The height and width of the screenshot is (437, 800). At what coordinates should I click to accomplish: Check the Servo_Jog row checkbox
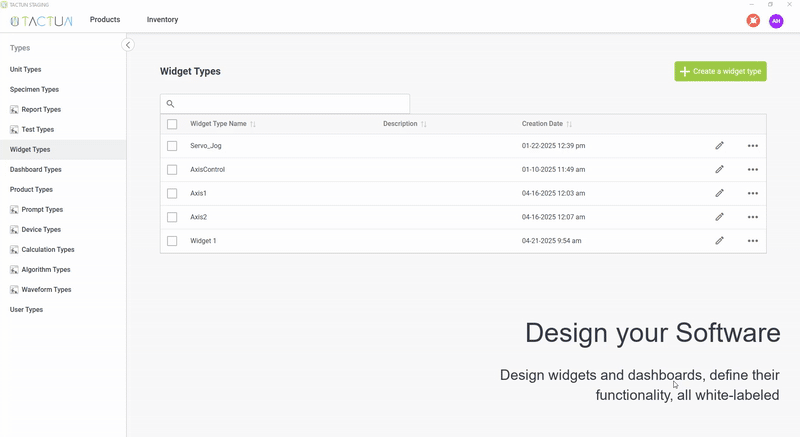[172, 146]
